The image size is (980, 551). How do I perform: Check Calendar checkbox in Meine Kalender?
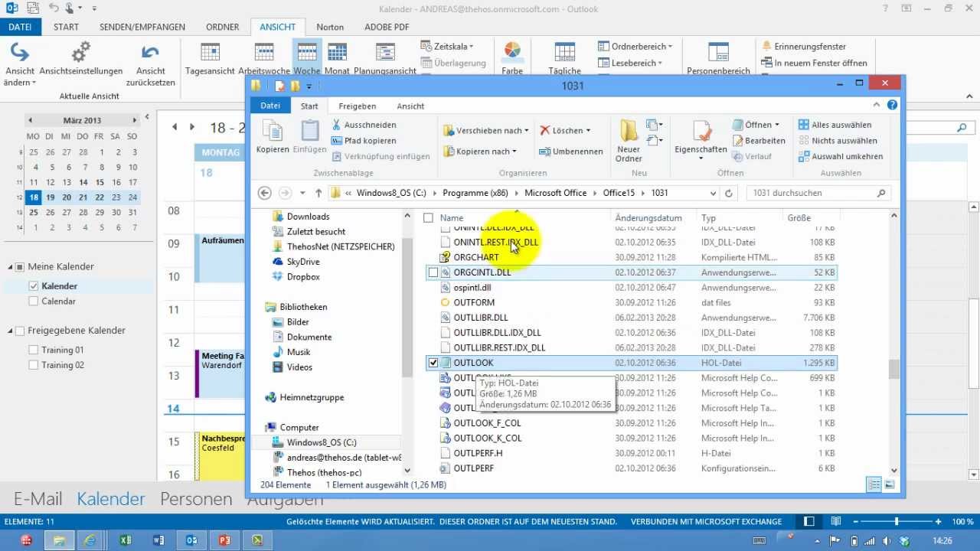pos(33,302)
